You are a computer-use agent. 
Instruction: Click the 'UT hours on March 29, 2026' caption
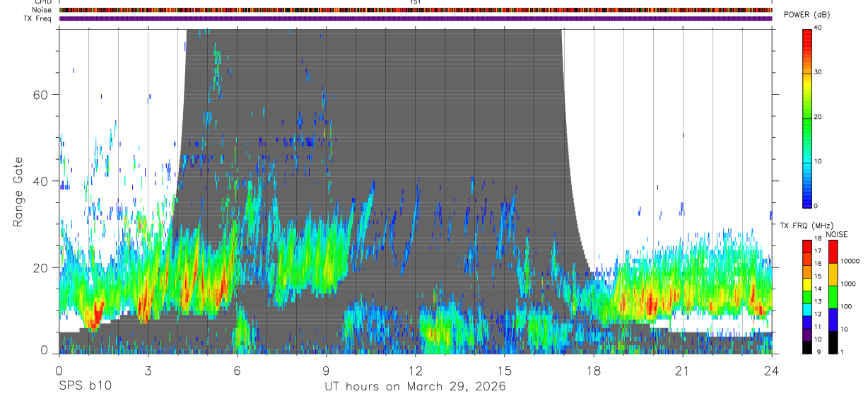(415, 387)
